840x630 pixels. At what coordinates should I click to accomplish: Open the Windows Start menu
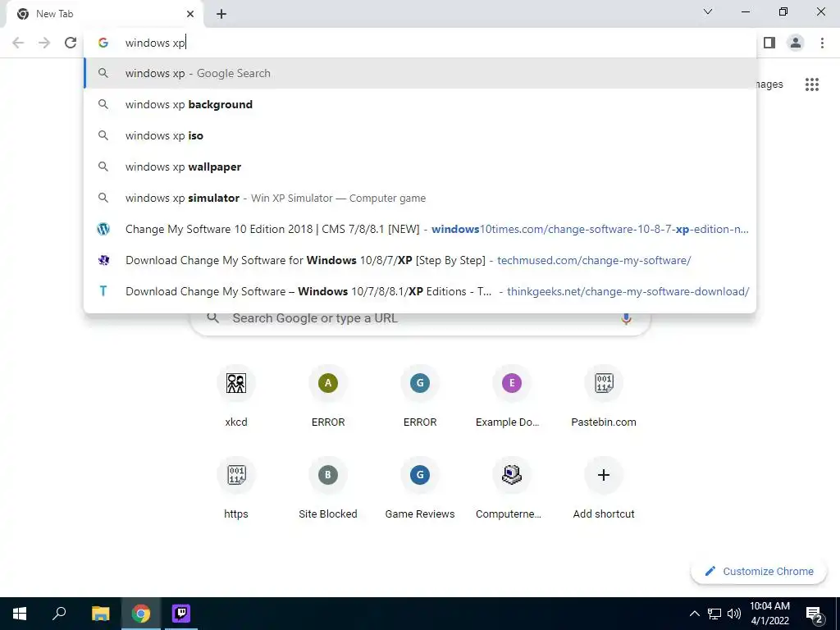pos(20,614)
